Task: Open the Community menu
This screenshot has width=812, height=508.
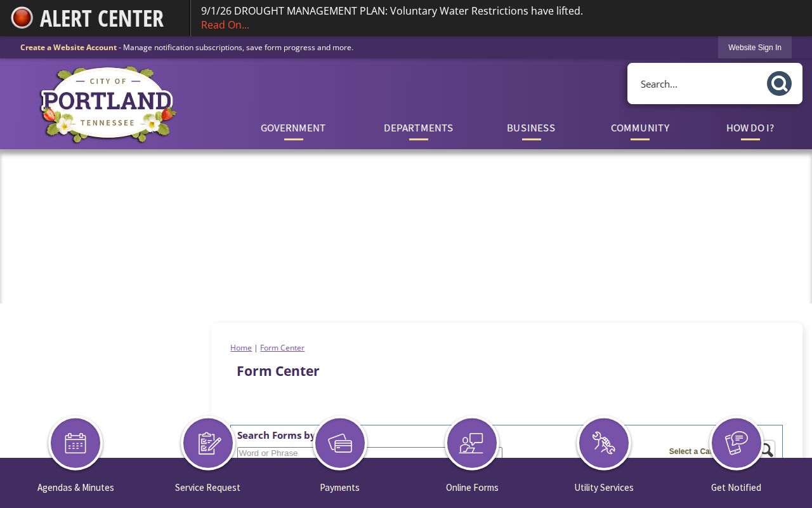Action: point(640,128)
